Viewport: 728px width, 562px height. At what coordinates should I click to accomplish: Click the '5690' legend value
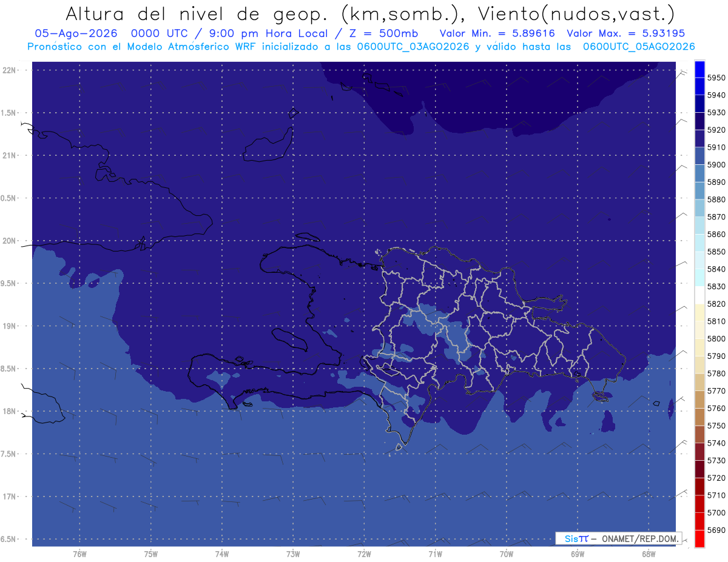(x=717, y=530)
